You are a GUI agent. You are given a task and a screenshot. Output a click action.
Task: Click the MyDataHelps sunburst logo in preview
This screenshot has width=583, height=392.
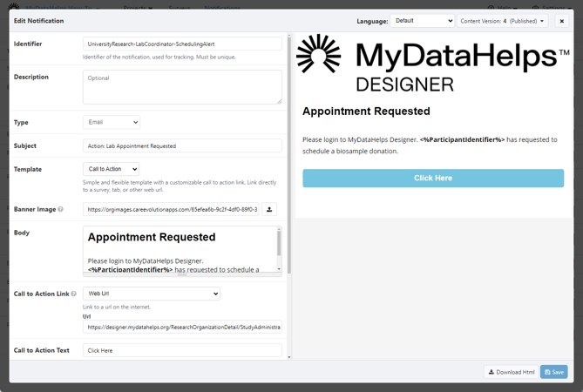[x=318, y=55]
